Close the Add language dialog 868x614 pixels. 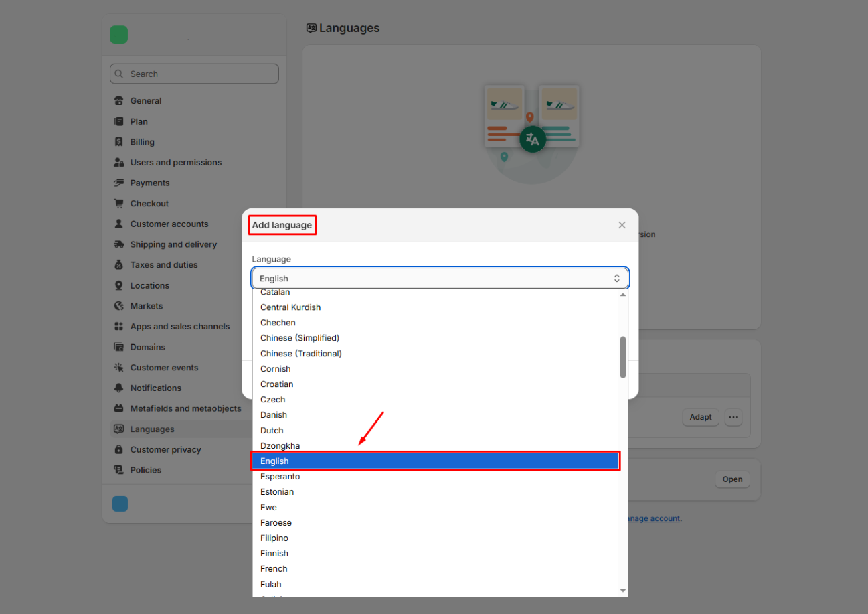tap(622, 225)
